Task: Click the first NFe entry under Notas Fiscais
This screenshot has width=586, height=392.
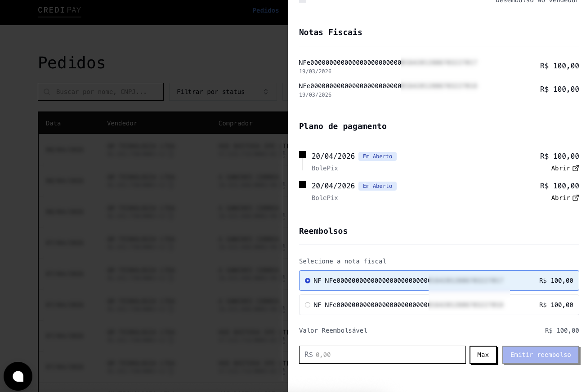Action: coord(388,62)
